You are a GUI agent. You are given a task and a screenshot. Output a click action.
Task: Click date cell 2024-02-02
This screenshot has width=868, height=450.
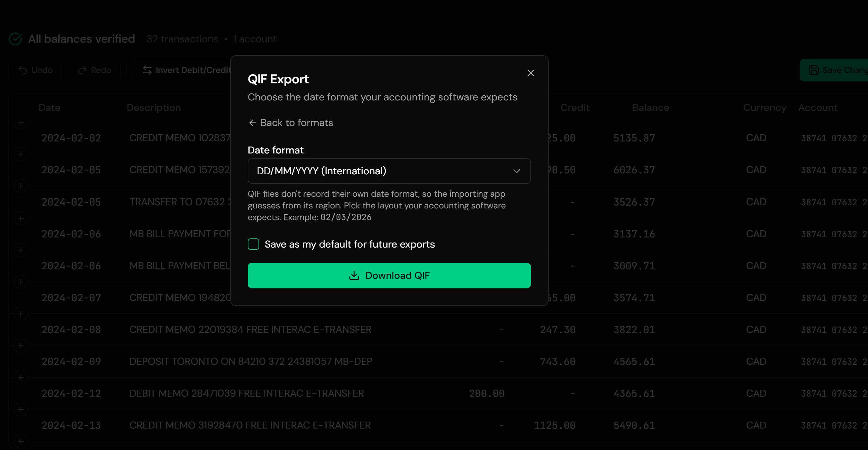point(71,138)
